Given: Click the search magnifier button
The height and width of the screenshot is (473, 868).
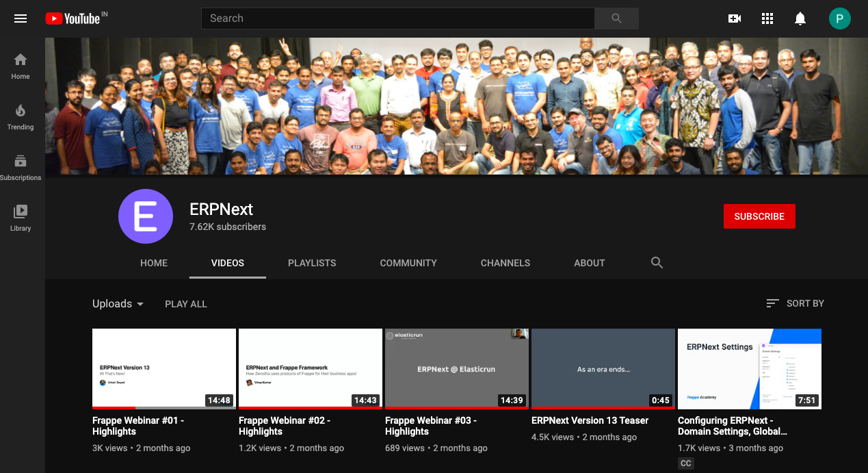Looking at the screenshot, I should (616, 18).
